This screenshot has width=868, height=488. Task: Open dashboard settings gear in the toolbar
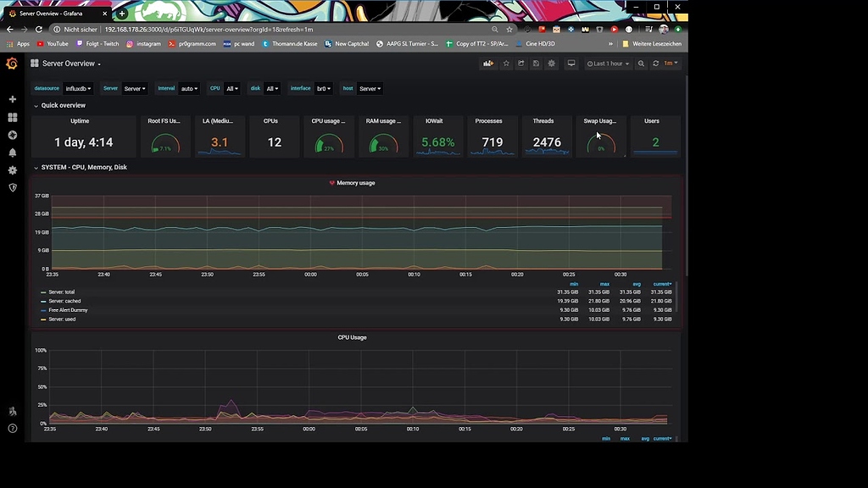(x=551, y=63)
